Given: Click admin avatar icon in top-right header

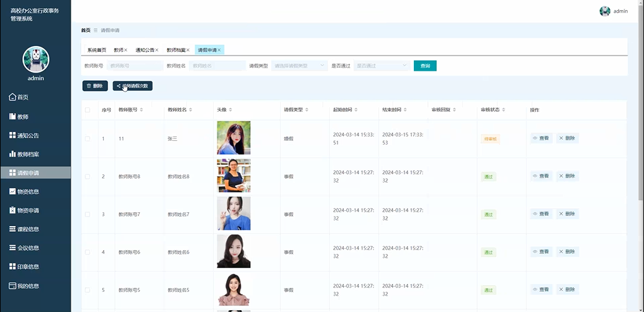Looking at the screenshot, I should [605, 11].
